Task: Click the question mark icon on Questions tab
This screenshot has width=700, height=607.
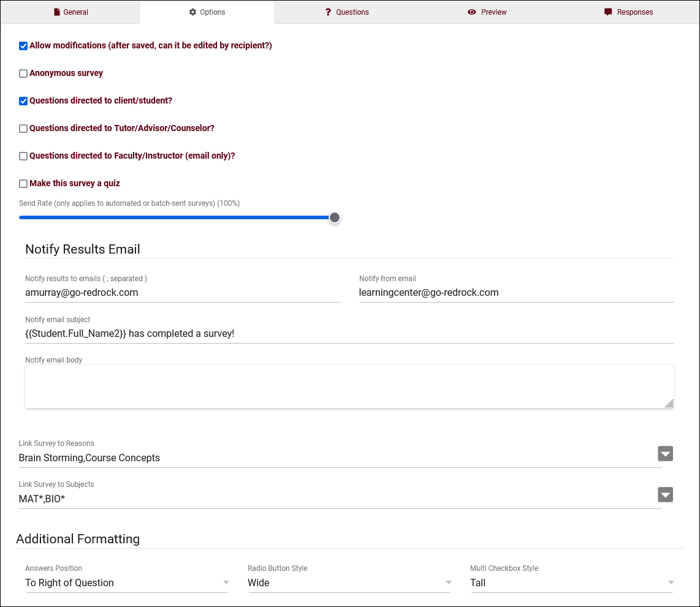Action: tap(328, 12)
